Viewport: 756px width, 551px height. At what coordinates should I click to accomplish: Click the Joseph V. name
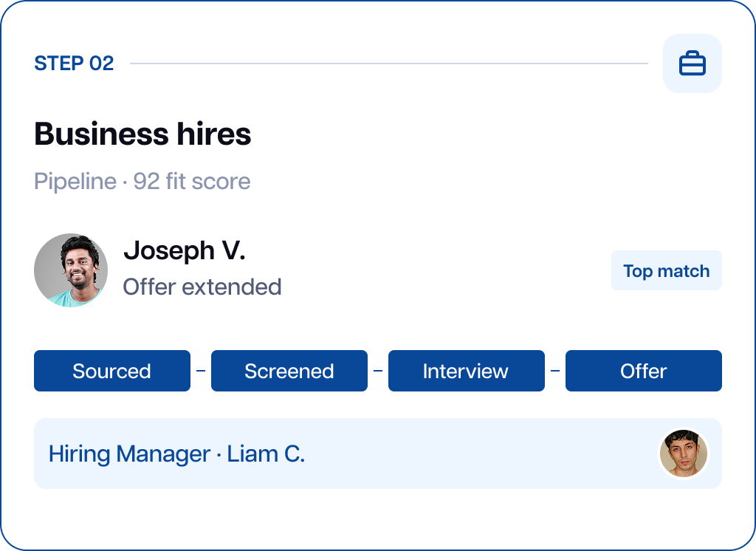click(185, 251)
